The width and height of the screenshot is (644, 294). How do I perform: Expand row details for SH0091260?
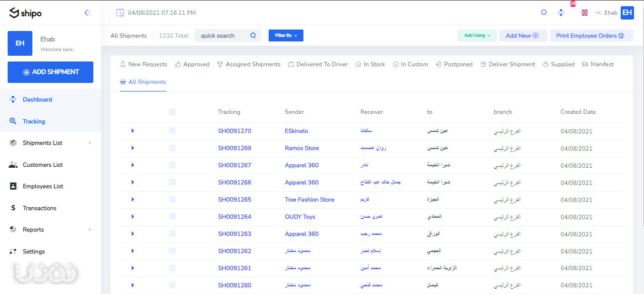[x=132, y=285]
